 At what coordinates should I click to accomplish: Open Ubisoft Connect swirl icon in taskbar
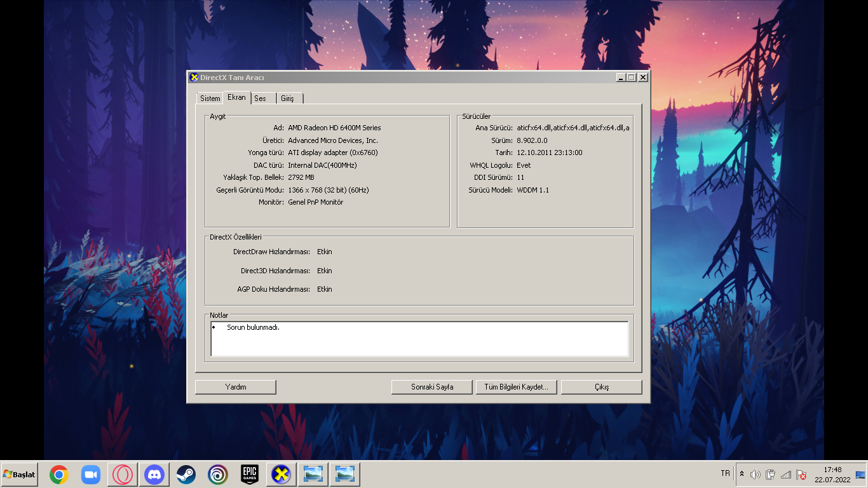pyautogui.click(x=217, y=475)
